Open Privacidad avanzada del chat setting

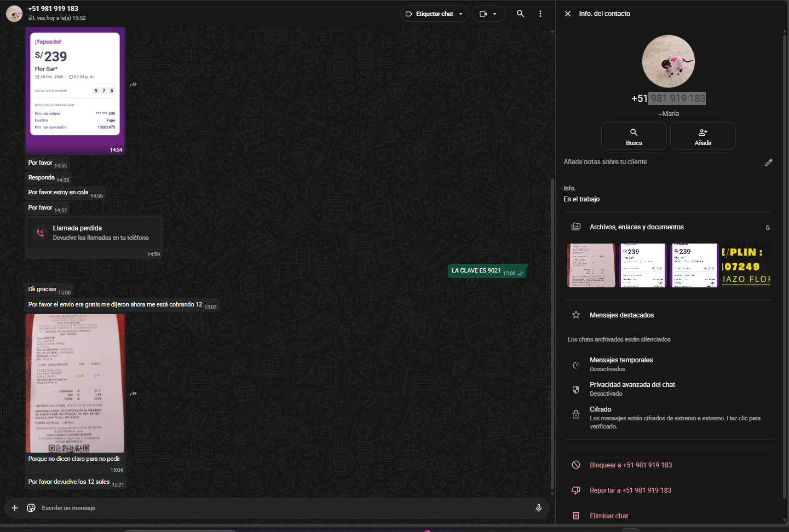pyautogui.click(x=632, y=389)
